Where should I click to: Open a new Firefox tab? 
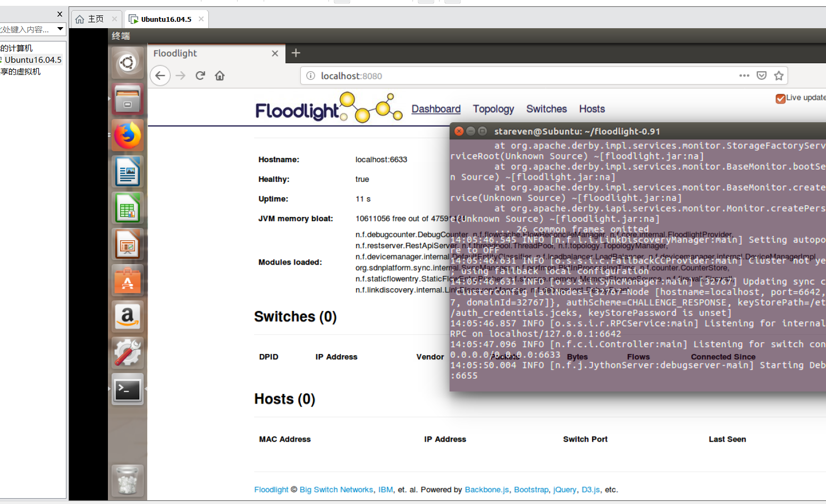pos(296,53)
